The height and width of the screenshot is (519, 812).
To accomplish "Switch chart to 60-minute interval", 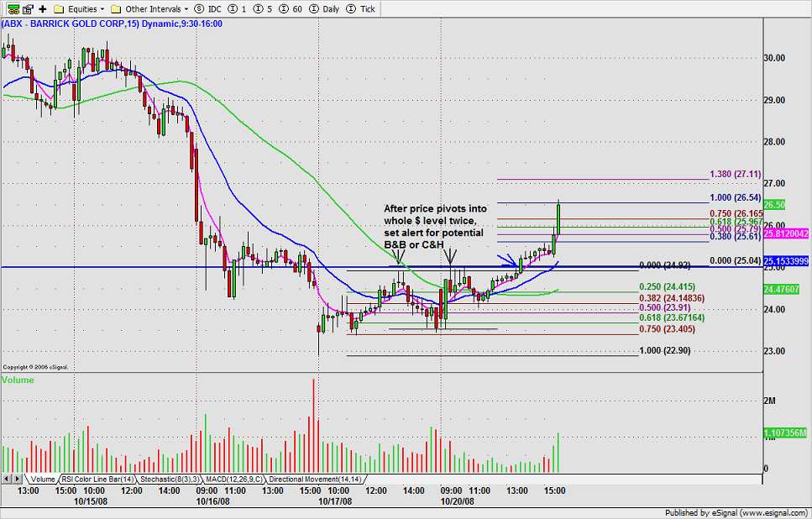I will 290,8.
